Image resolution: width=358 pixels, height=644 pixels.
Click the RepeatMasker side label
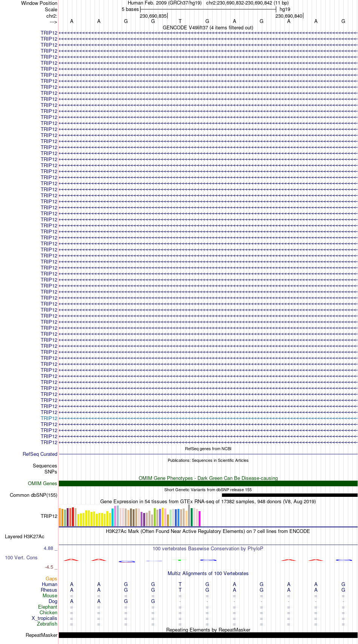click(x=41, y=635)
